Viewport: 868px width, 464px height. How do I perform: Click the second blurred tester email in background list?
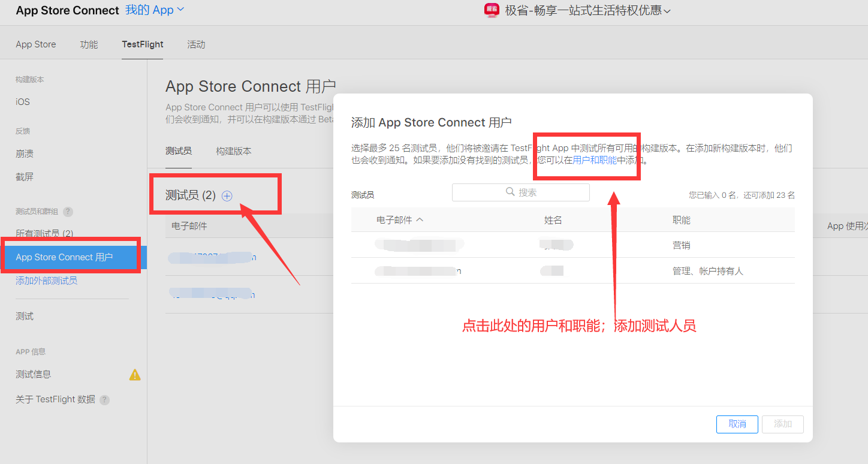(212, 294)
